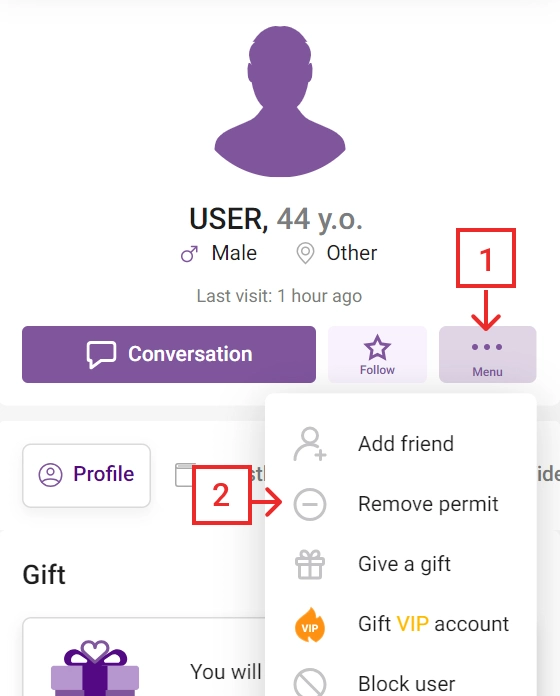The width and height of the screenshot is (560, 696).
Task: Click the purple gift box image
Action: pyautogui.click(x=95, y=668)
